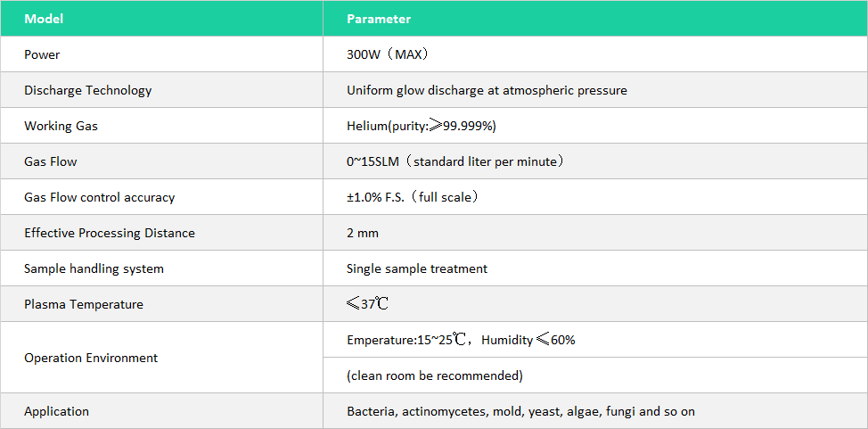Image resolution: width=868 pixels, height=429 pixels.
Task: Select the Working Gas label
Action: (61, 126)
